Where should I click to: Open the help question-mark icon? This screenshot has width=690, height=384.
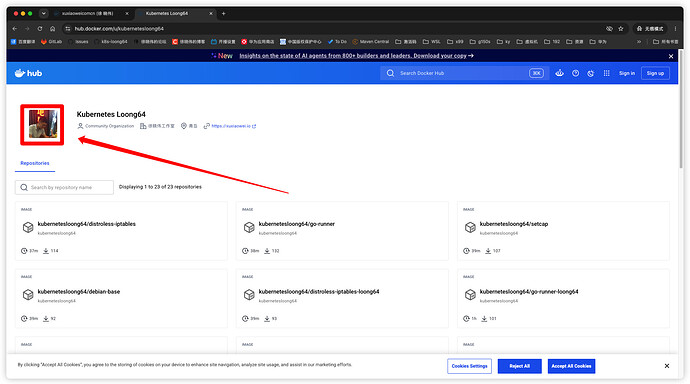575,73
